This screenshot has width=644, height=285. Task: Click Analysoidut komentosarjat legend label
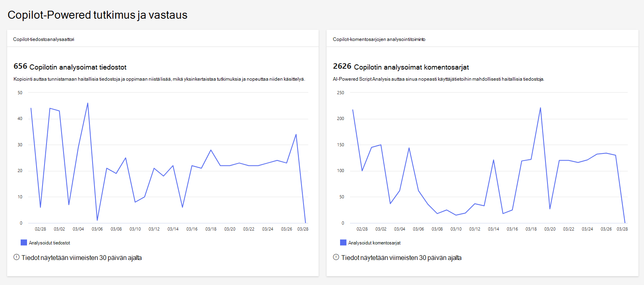[x=374, y=243]
